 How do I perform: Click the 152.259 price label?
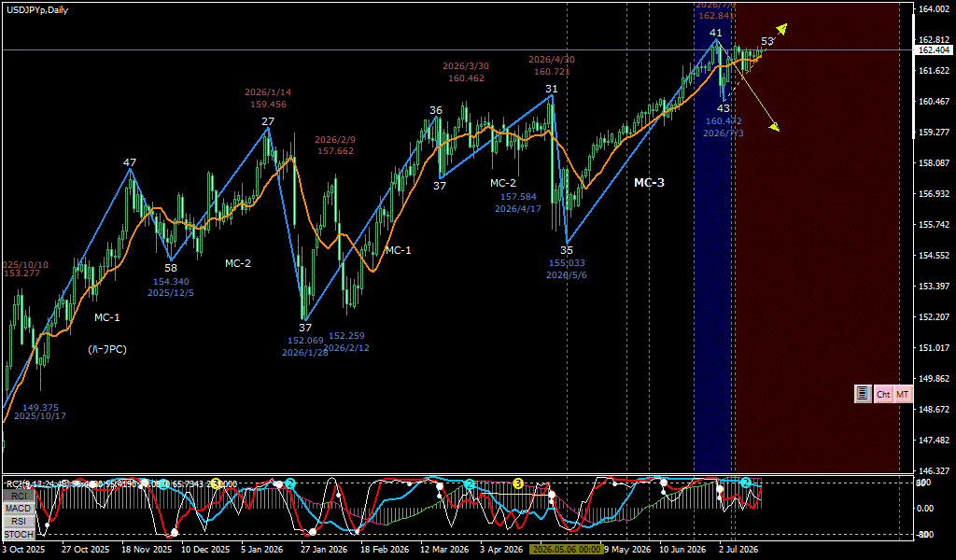(346, 336)
